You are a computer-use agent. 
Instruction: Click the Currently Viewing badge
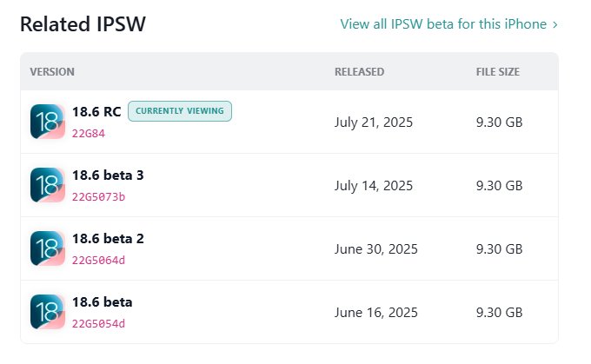pos(180,111)
